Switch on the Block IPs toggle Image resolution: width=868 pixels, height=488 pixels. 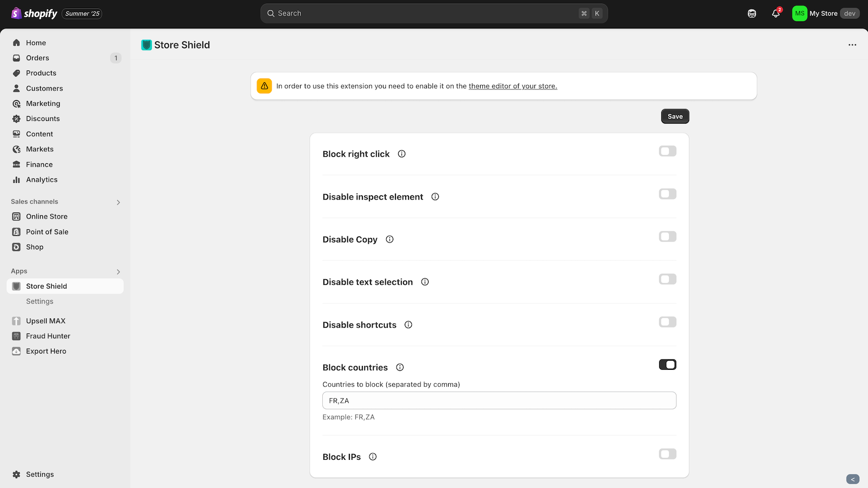[x=667, y=454]
